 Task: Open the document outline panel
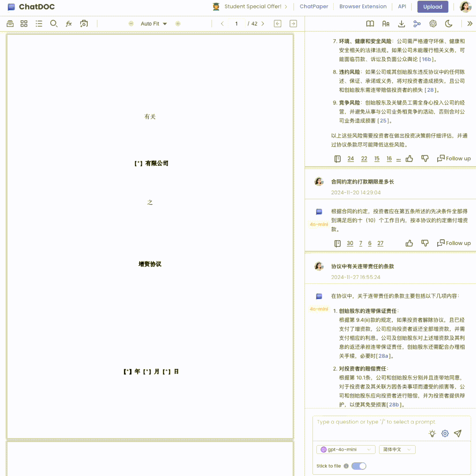pyautogui.click(x=39, y=23)
